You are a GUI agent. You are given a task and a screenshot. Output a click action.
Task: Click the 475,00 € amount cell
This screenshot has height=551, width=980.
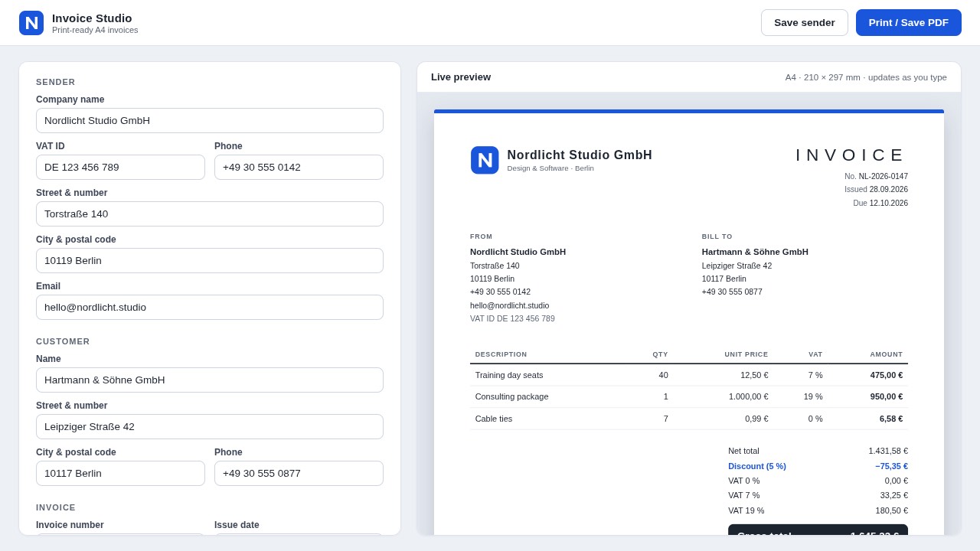pyautogui.click(x=887, y=375)
